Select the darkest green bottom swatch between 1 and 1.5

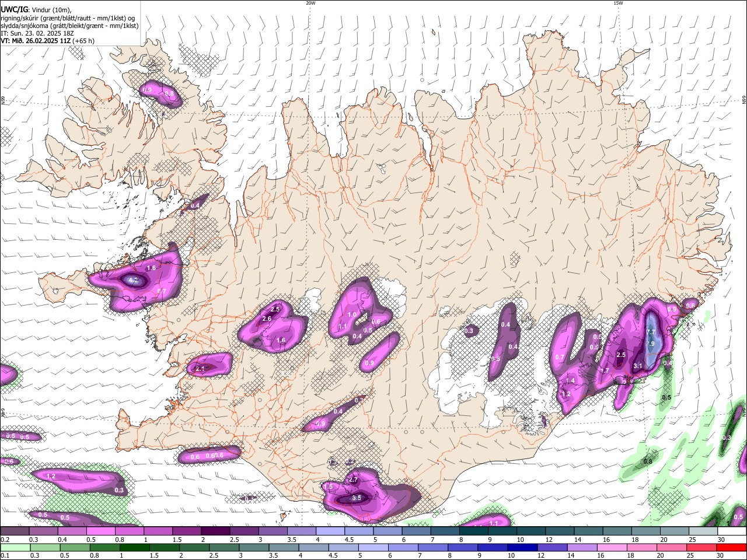[x=134, y=547]
